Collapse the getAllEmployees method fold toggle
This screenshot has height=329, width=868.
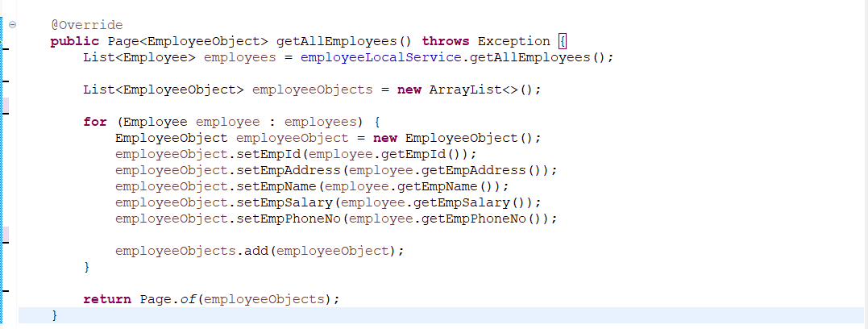pyautogui.click(x=12, y=24)
